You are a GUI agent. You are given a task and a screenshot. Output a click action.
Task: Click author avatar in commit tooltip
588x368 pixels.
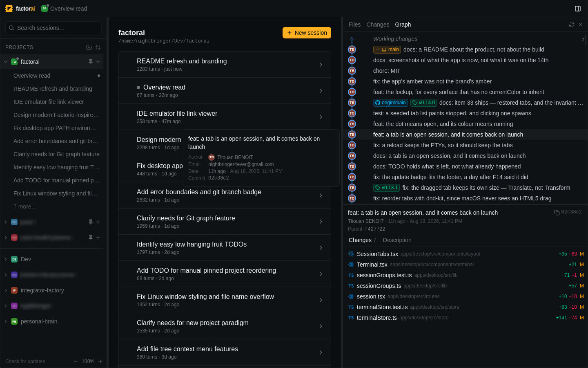[x=212, y=157]
